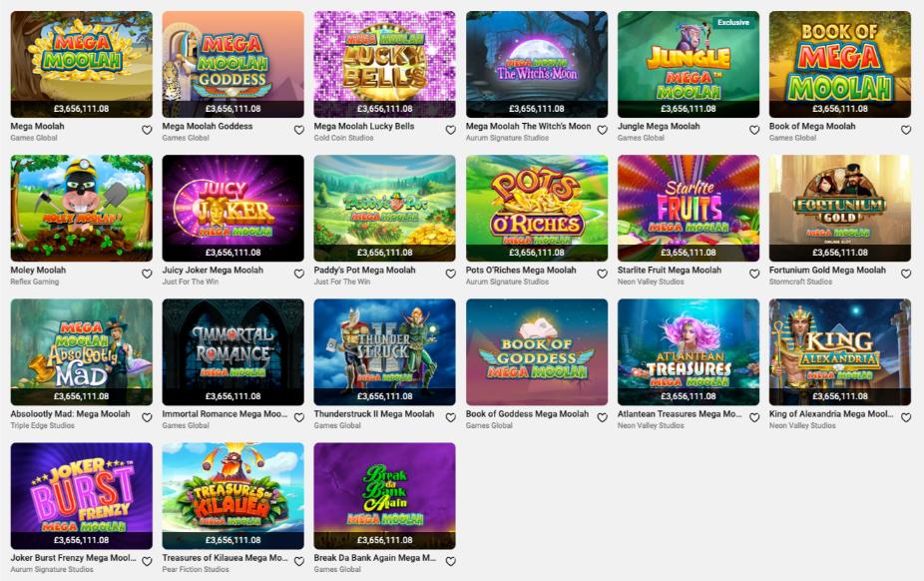Open King of Alexandria Mega Moolah tile
This screenshot has height=581, width=924.
tap(840, 351)
